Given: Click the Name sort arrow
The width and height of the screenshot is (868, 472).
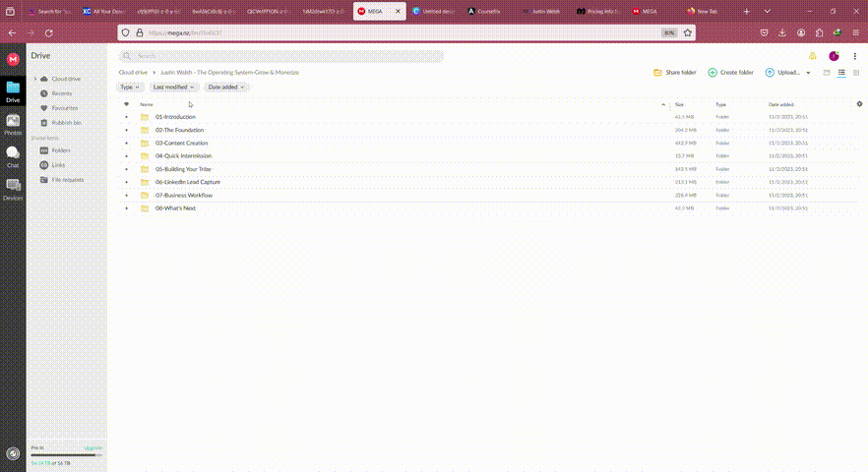Looking at the screenshot, I should point(663,104).
